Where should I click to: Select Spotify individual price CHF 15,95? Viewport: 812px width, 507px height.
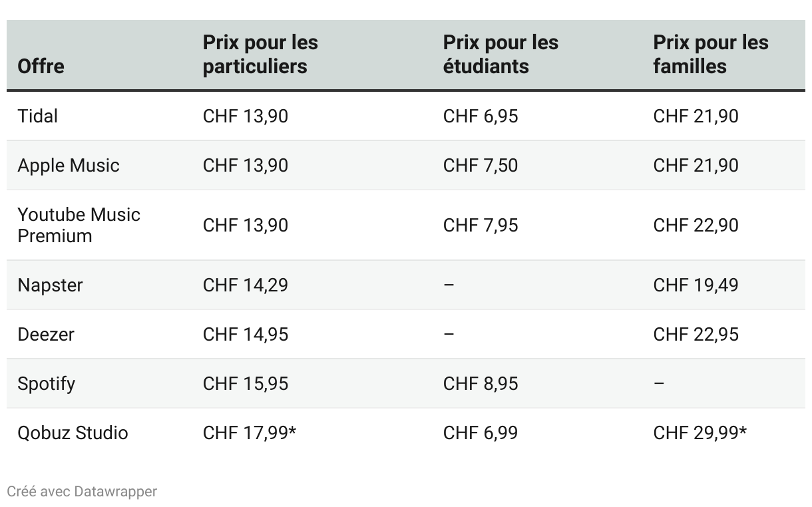(x=246, y=384)
